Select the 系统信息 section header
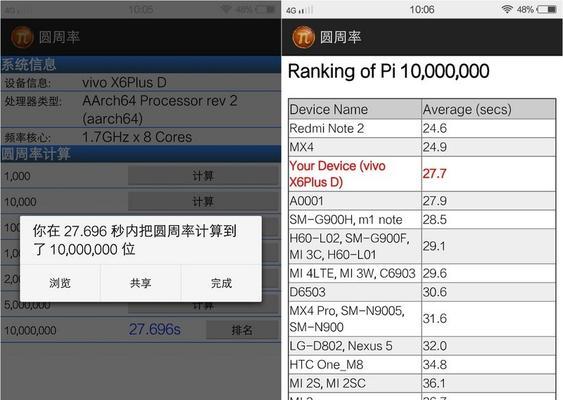This screenshot has height=400, width=563. (x=141, y=65)
